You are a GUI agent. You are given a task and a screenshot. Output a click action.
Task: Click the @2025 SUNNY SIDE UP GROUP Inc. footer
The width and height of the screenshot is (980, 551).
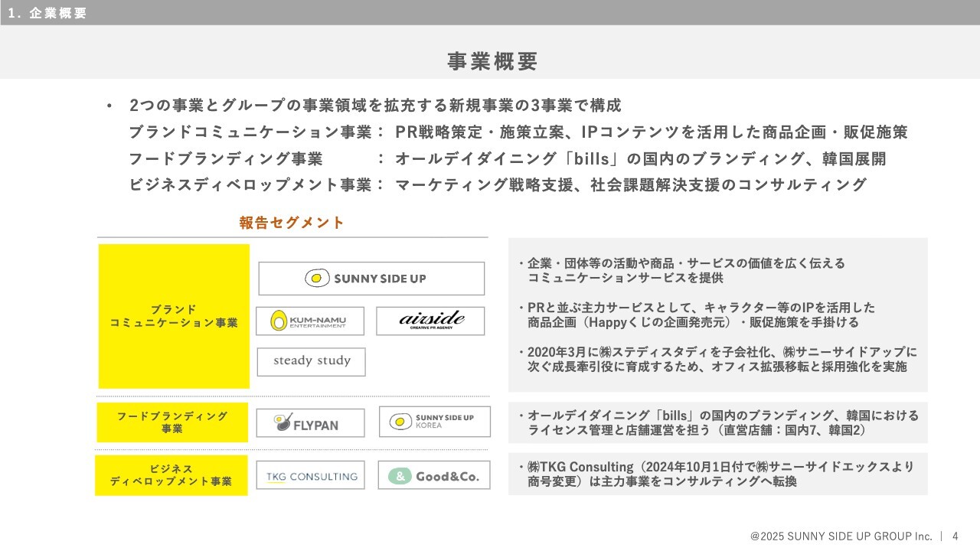pos(841,536)
